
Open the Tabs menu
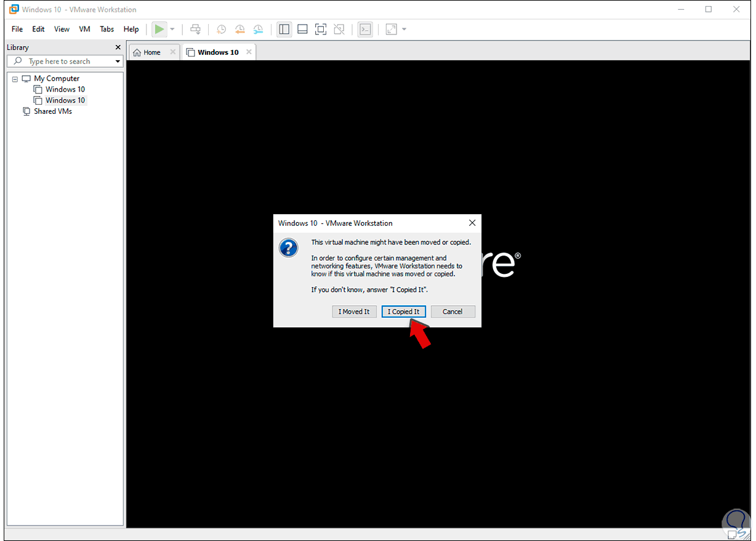107,29
